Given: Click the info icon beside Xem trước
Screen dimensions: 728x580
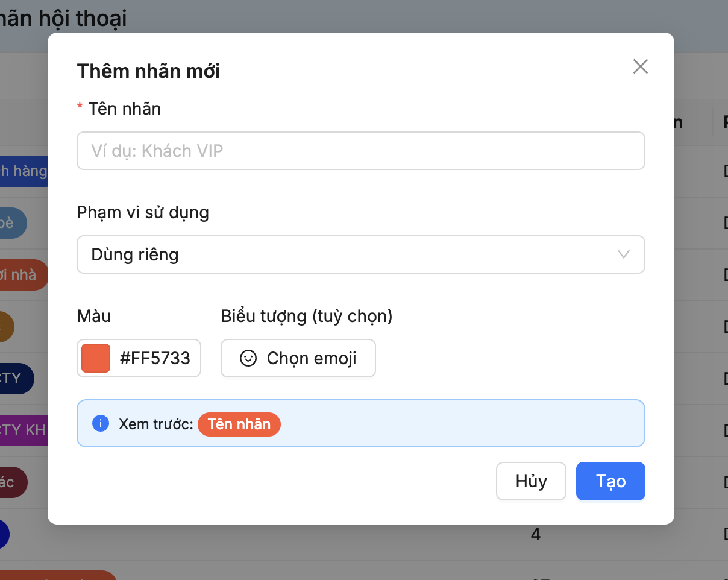Looking at the screenshot, I should [x=101, y=423].
